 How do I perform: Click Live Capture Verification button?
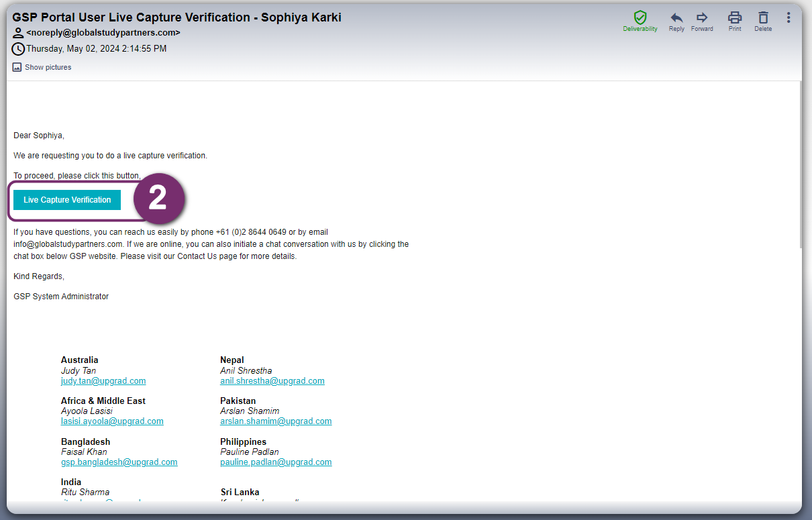click(67, 200)
